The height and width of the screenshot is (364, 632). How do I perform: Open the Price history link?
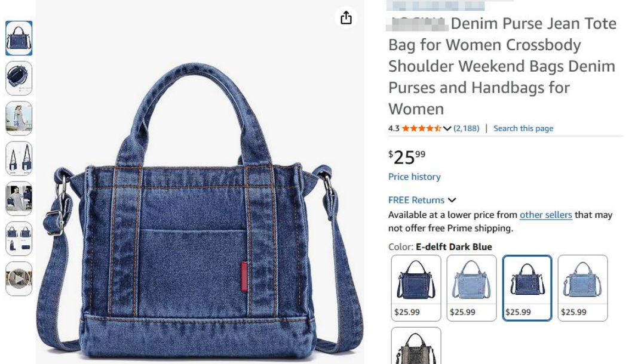point(415,177)
